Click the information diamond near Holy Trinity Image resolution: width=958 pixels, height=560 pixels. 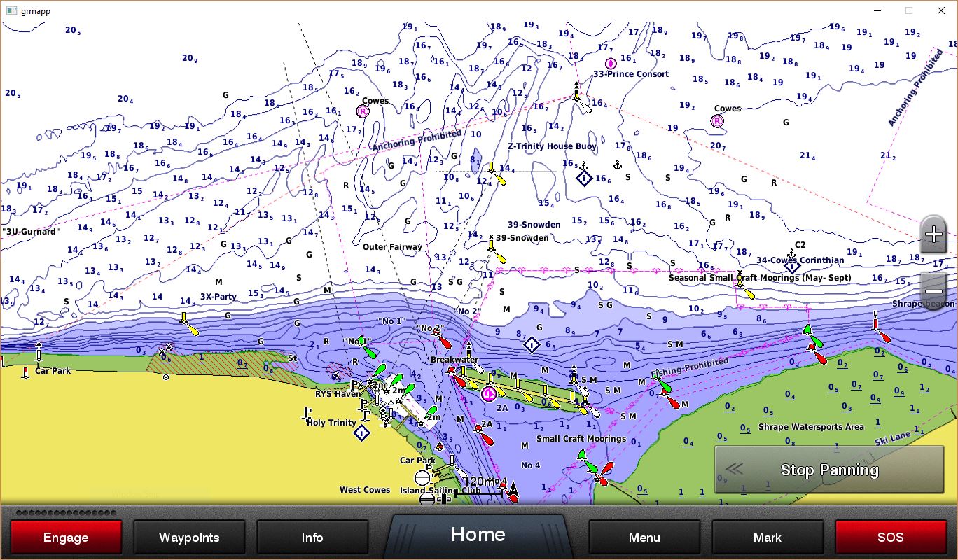tap(362, 433)
